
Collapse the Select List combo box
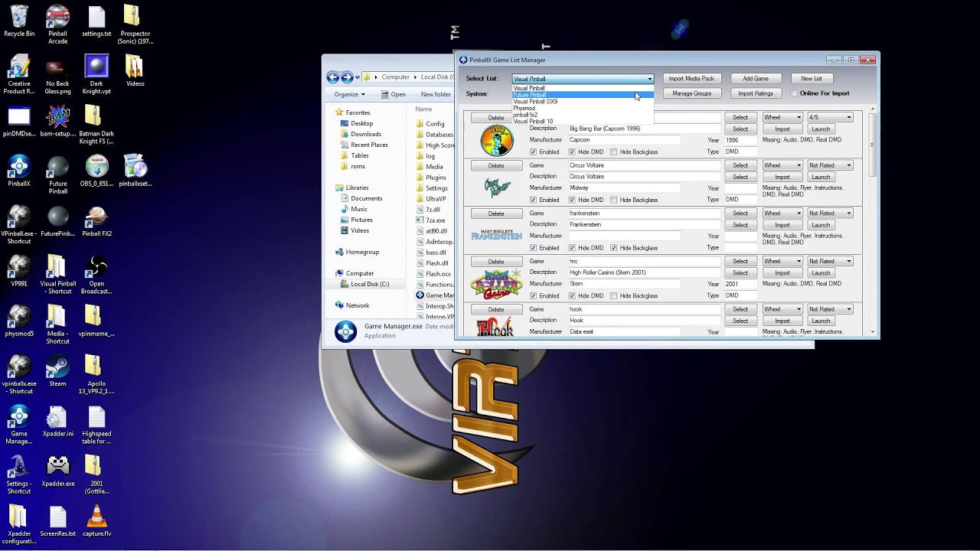649,79
